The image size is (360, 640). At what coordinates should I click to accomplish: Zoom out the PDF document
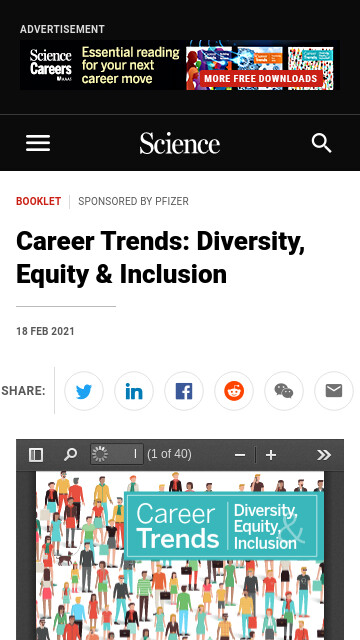pos(240,455)
